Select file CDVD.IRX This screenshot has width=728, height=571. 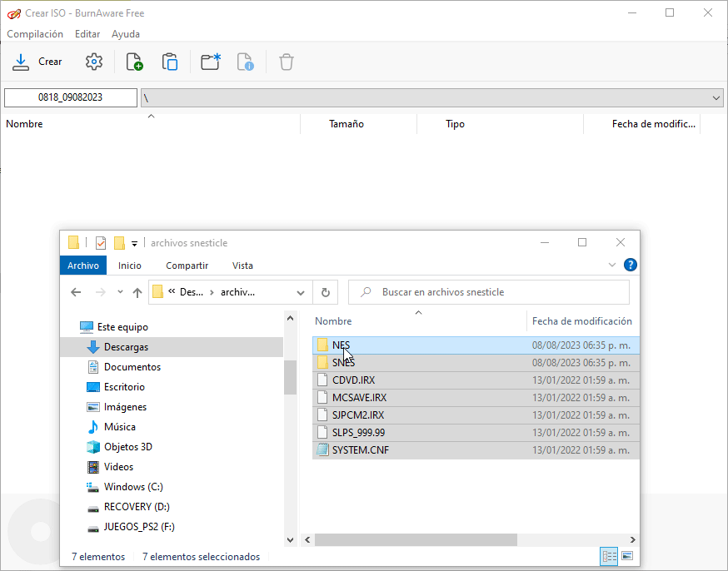(x=476, y=380)
